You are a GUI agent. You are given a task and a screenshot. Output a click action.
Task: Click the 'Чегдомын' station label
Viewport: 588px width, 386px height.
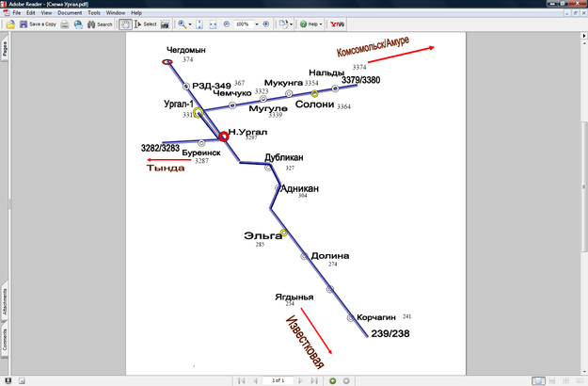click(186, 50)
